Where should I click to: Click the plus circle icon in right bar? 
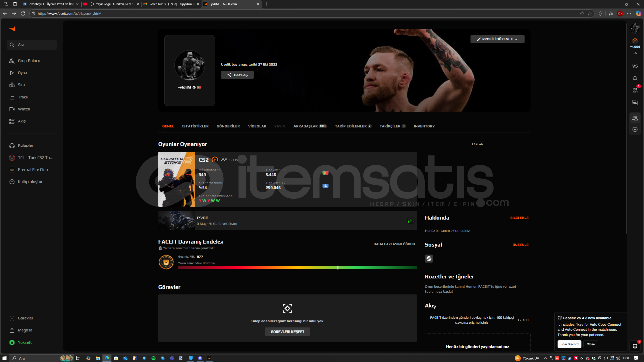635,129
